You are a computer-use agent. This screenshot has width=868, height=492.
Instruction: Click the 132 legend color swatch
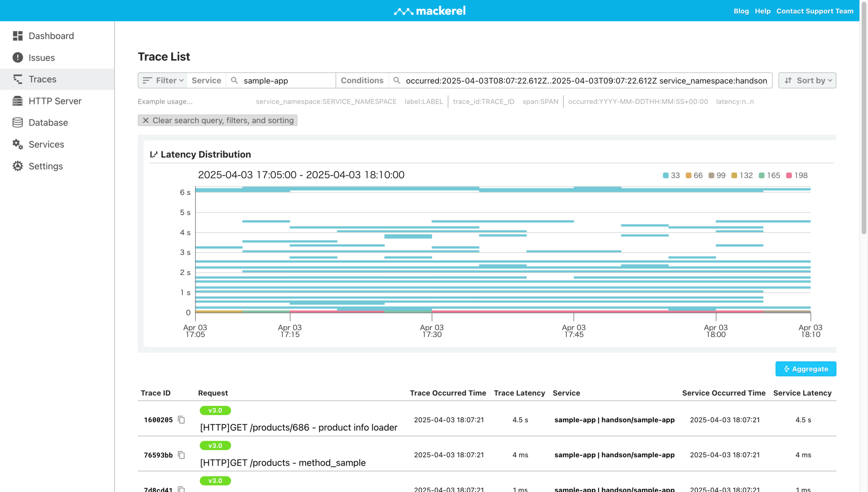coord(734,176)
